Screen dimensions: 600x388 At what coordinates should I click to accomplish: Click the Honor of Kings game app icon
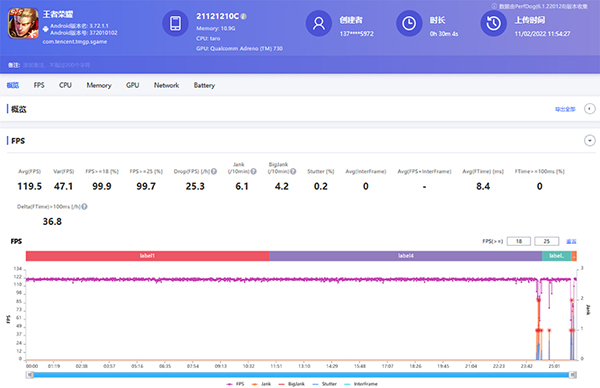click(x=23, y=23)
